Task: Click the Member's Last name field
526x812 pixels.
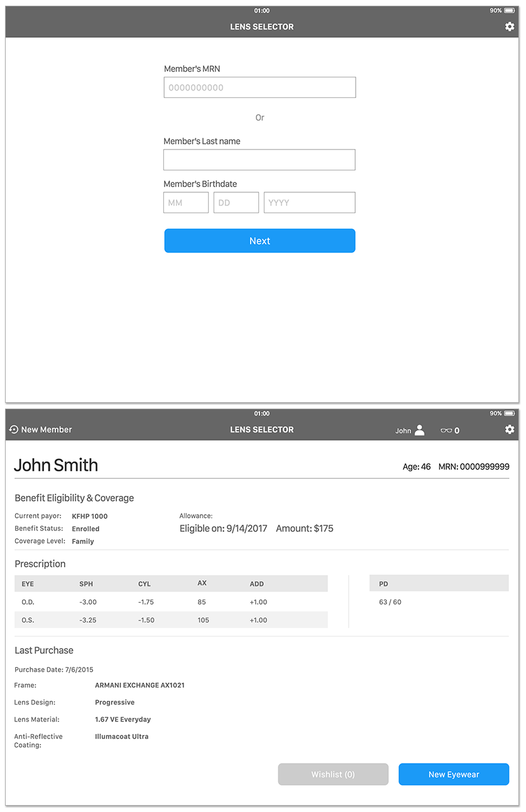Action: 259,160
